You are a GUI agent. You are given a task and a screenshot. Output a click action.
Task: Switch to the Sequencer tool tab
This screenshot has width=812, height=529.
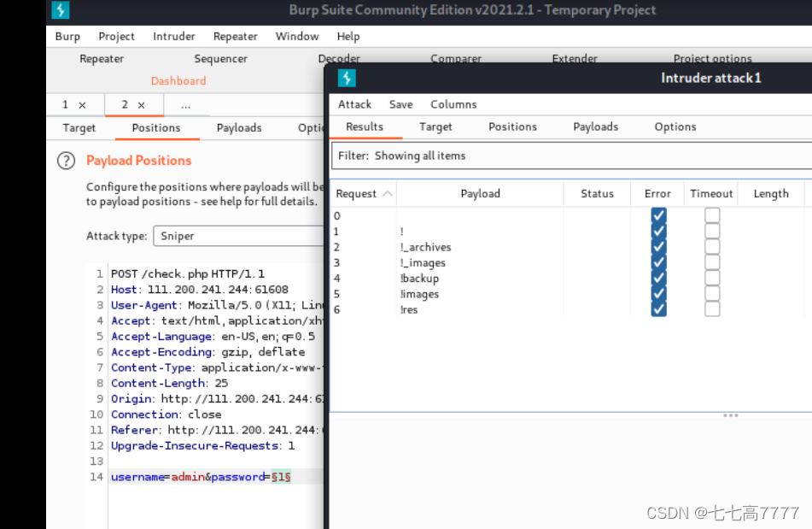(x=220, y=59)
